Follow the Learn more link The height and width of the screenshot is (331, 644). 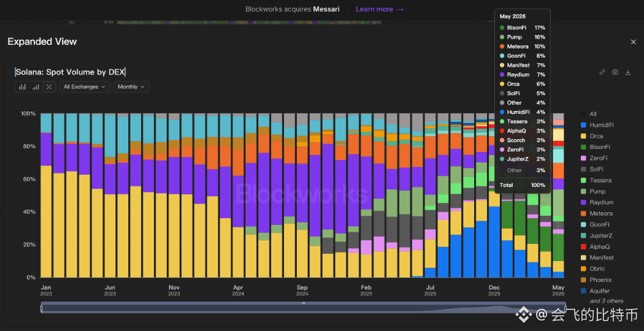point(380,9)
